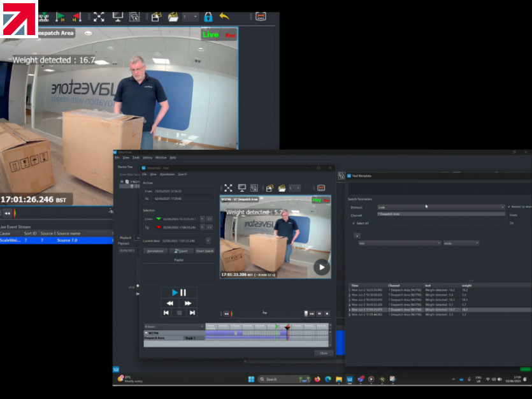Click the red current position timeline marker
The height and width of the screenshot is (399, 532).
[287, 327]
